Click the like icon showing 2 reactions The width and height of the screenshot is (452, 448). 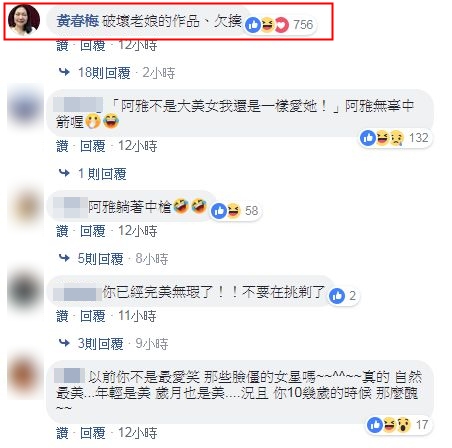(337, 296)
